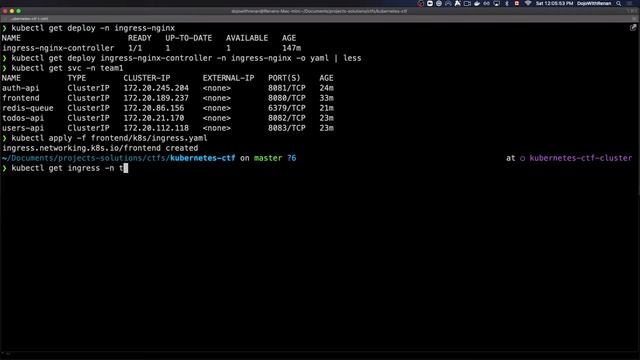Click the 'redis-queue' service name
The width and height of the screenshot is (640, 360).
28,108
